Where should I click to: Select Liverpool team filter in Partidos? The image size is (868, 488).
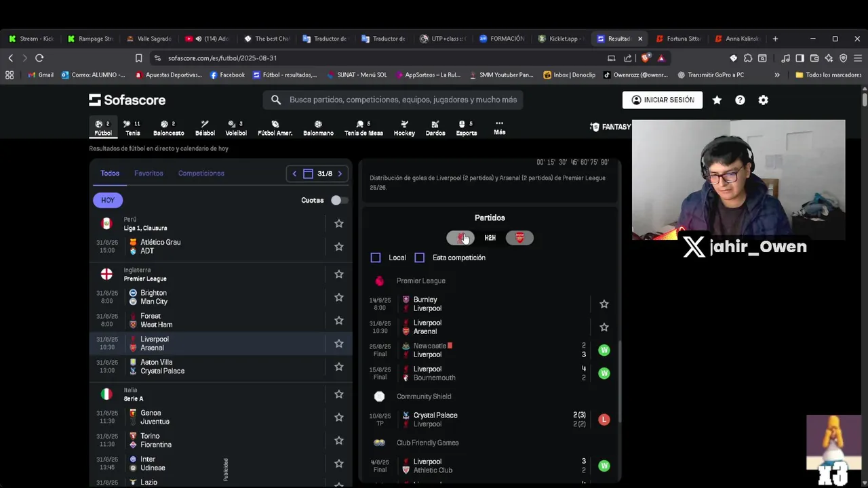tap(460, 238)
